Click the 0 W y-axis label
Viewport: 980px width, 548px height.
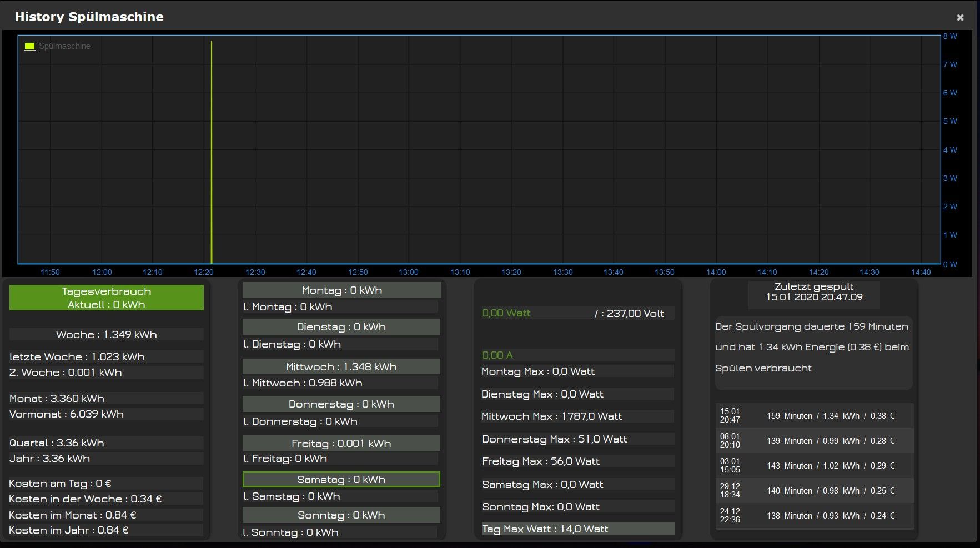(950, 264)
